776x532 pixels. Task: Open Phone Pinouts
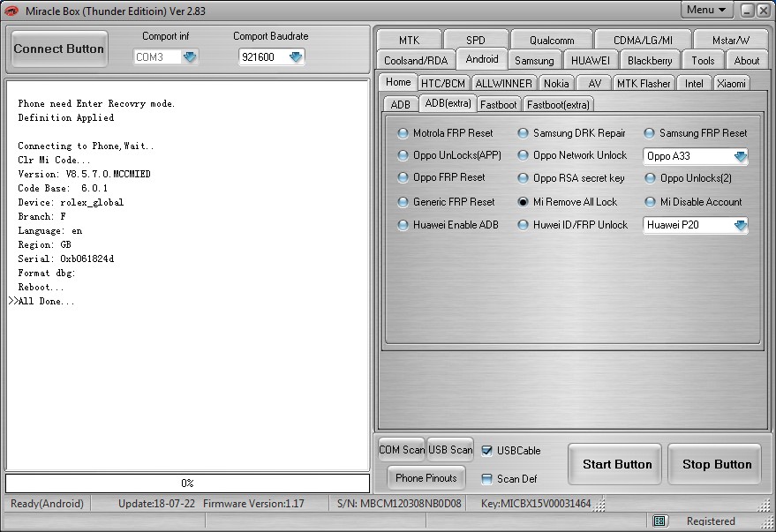(x=426, y=477)
